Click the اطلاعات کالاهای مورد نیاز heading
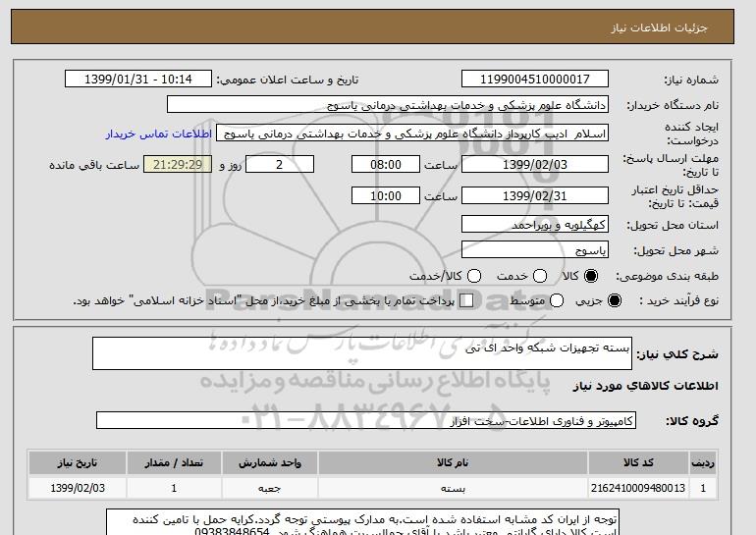 [x=646, y=386]
